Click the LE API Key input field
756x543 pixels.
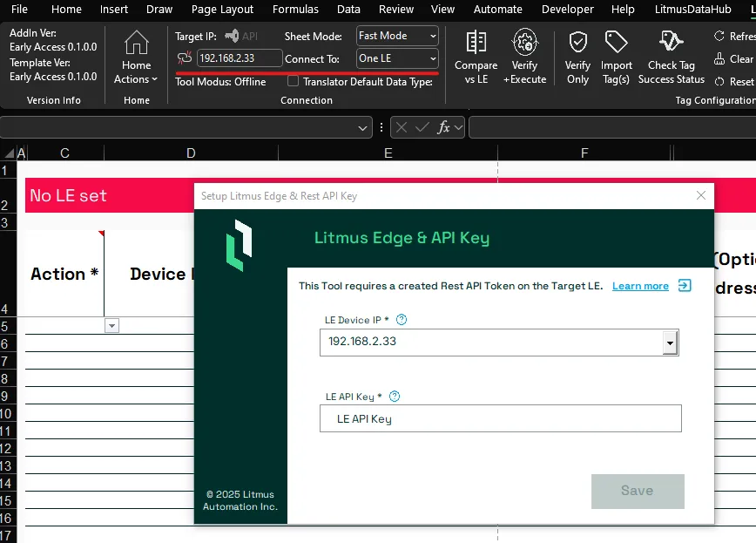coord(501,418)
